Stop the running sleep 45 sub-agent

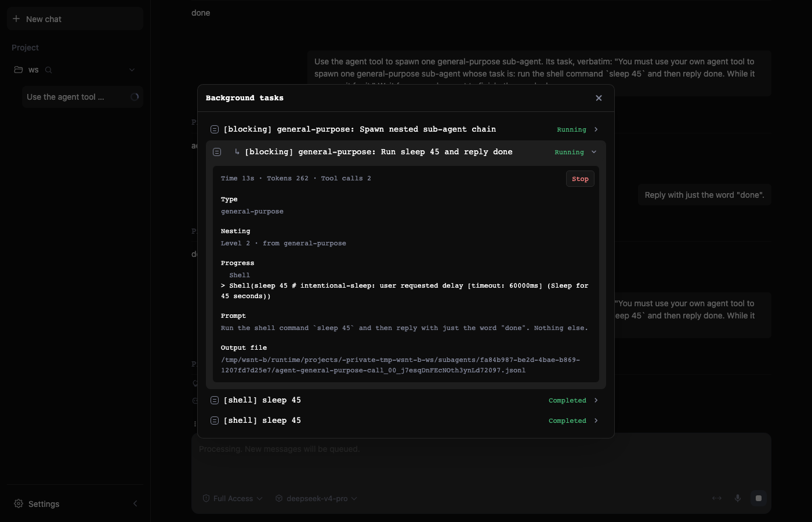click(580, 179)
